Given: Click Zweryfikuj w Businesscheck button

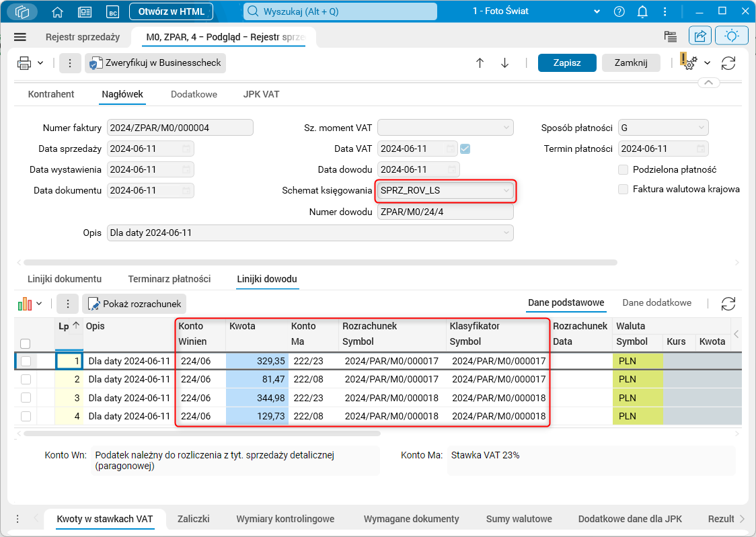Looking at the screenshot, I should coord(155,63).
